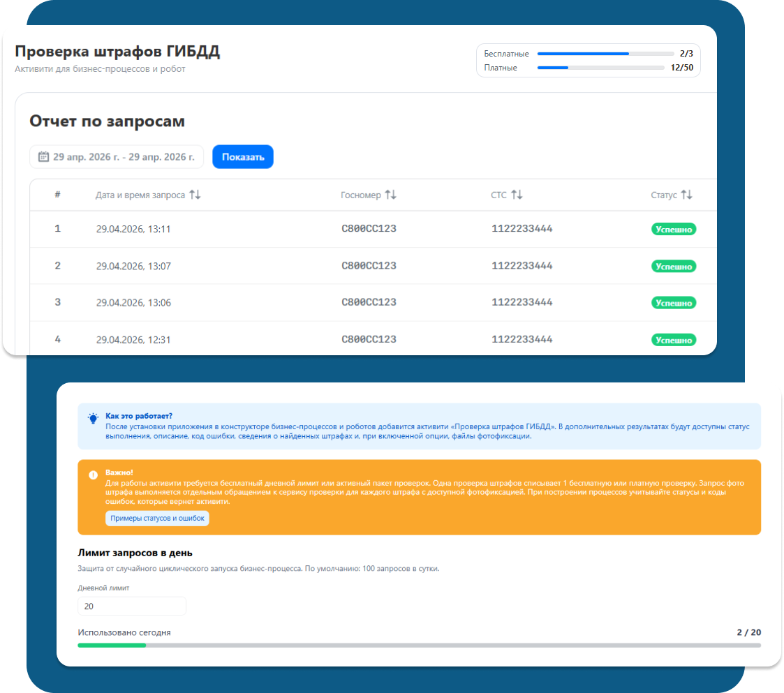Click row number 1 in the table
This screenshot has height=693, width=784.
[57, 228]
